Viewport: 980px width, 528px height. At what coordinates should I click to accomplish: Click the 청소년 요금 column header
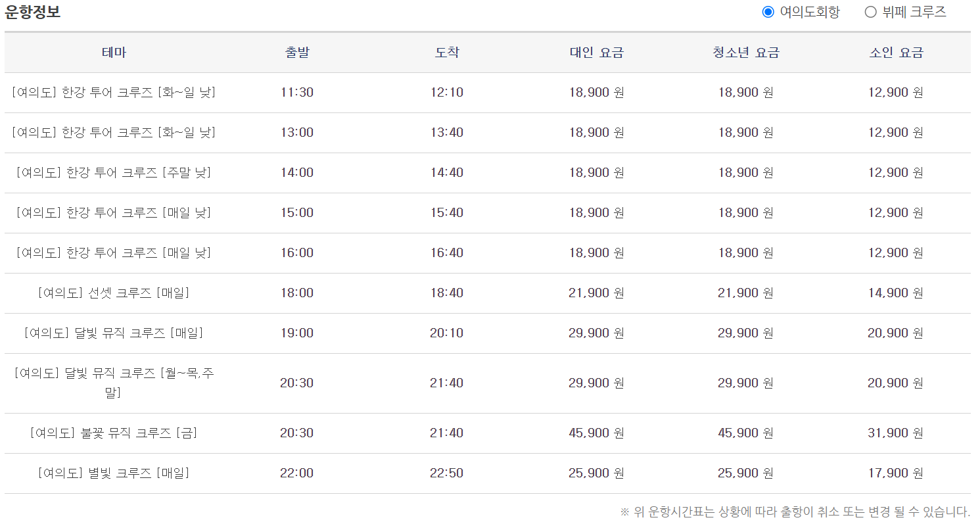[746, 53]
